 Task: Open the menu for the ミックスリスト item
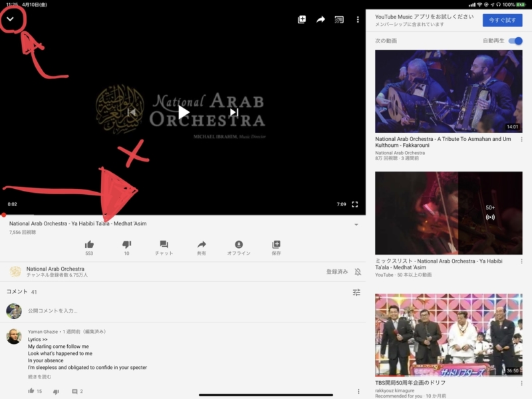tap(521, 261)
